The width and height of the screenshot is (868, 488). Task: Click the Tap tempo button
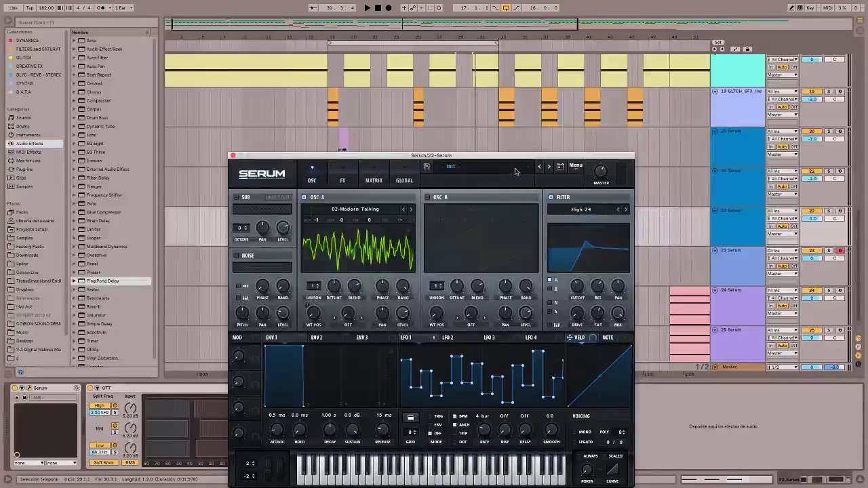coord(29,8)
